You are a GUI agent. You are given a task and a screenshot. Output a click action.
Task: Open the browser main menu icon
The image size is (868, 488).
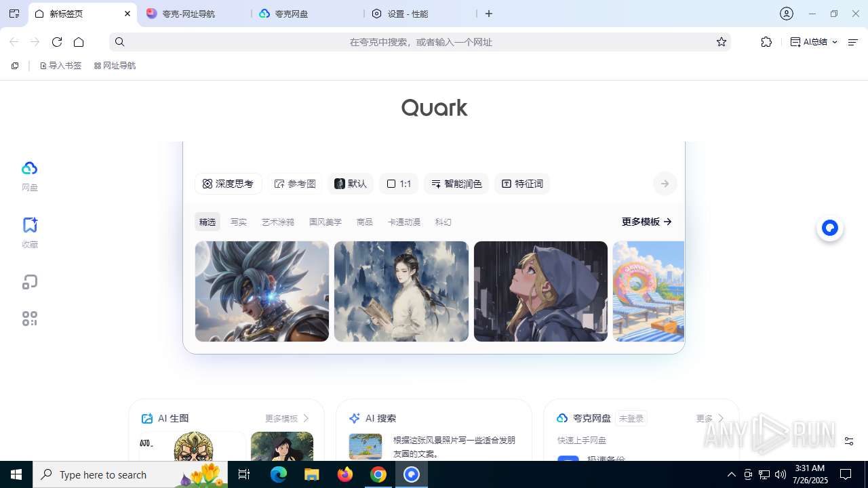click(853, 42)
